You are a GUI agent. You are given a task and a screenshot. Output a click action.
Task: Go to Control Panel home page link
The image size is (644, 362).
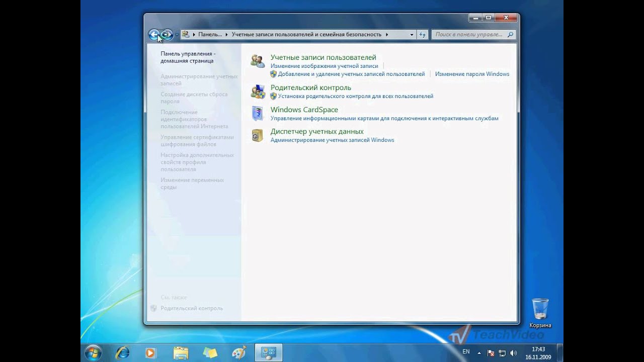187,57
